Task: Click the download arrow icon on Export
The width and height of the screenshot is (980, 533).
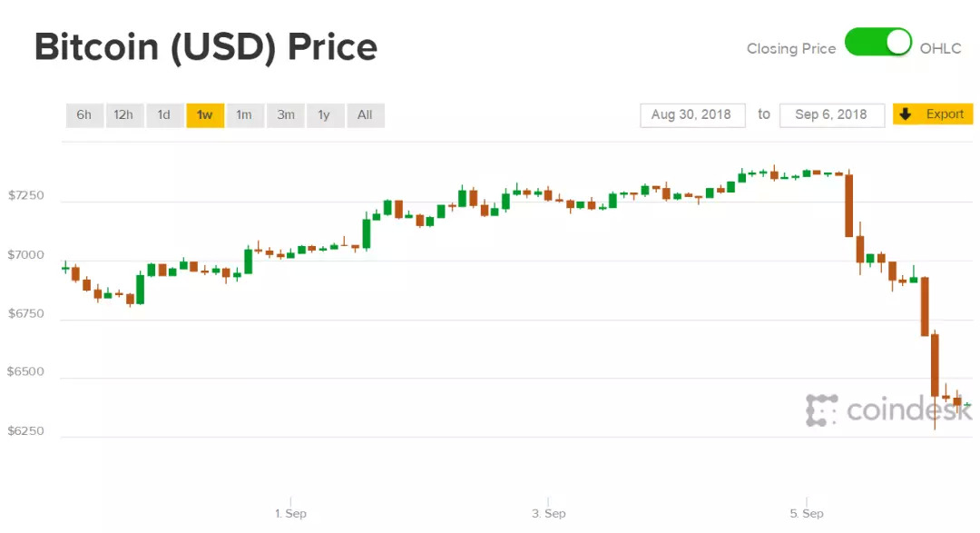Action: click(x=906, y=114)
